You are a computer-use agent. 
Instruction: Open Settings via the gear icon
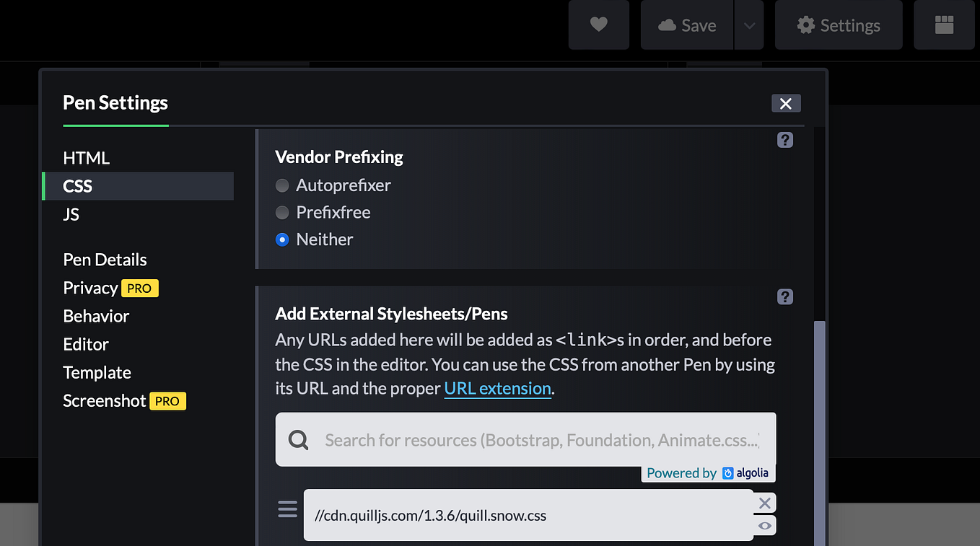pyautogui.click(x=837, y=25)
